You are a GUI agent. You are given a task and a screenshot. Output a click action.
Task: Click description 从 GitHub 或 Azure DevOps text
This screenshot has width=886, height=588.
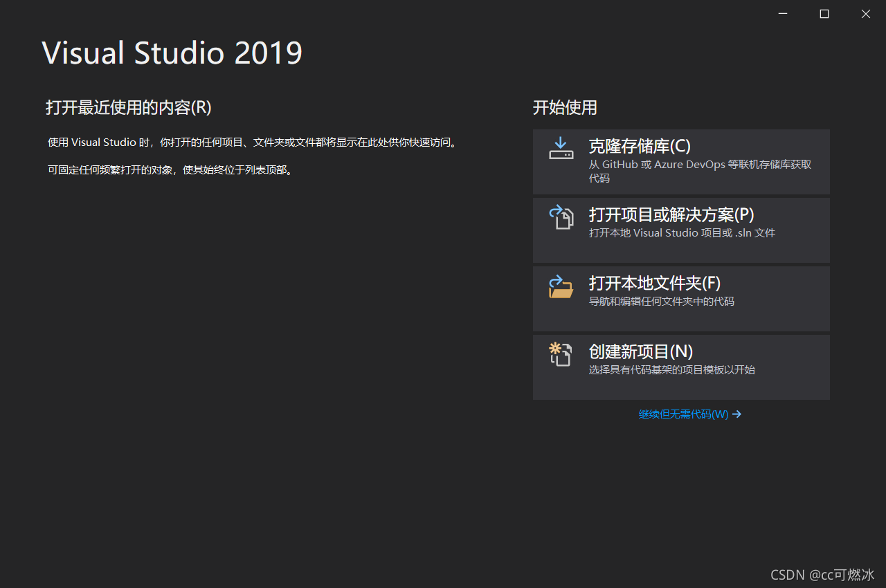700,171
